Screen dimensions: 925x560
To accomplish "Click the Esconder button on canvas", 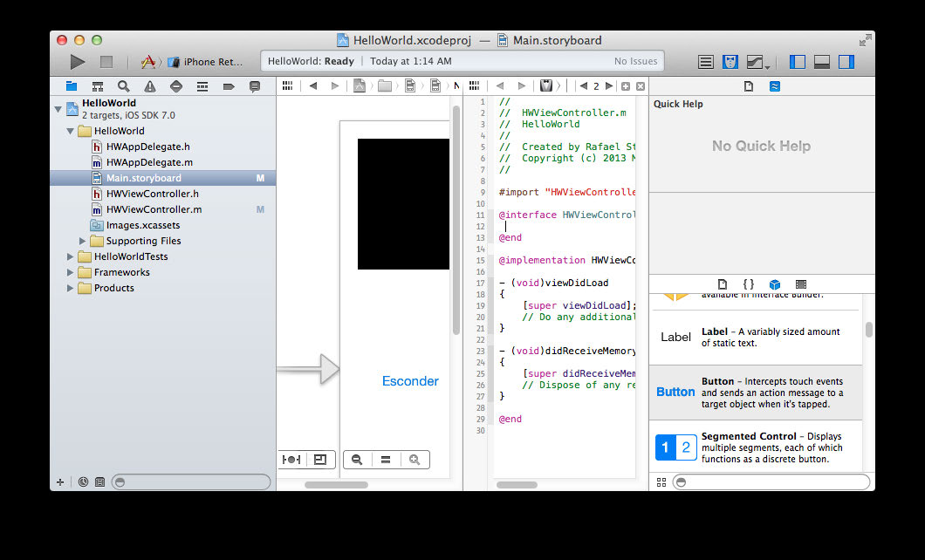I will click(410, 381).
